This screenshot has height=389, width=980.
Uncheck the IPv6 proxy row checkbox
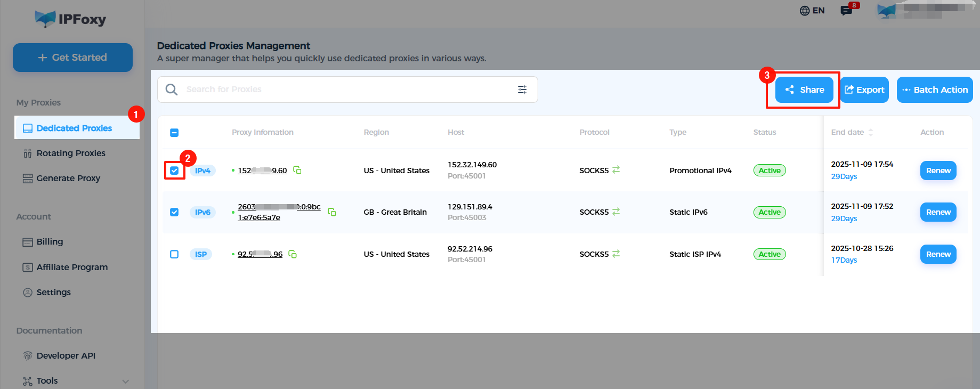click(x=174, y=212)
